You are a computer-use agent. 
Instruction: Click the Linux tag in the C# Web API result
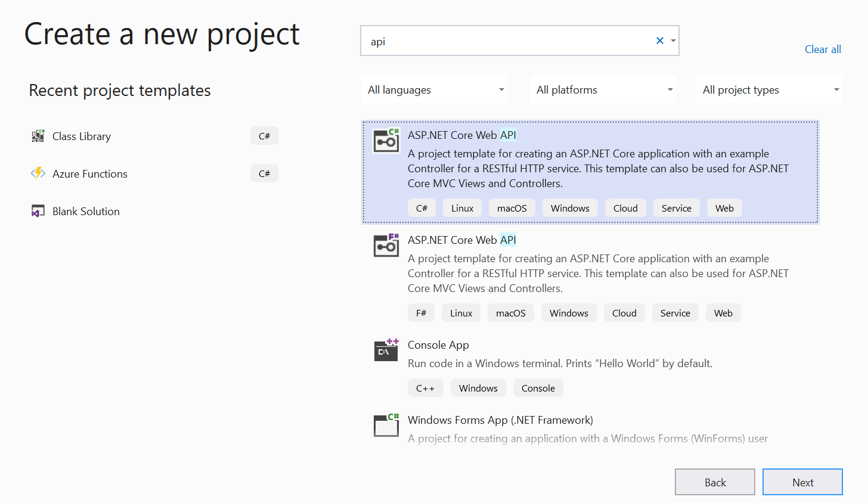click(462, 208)
